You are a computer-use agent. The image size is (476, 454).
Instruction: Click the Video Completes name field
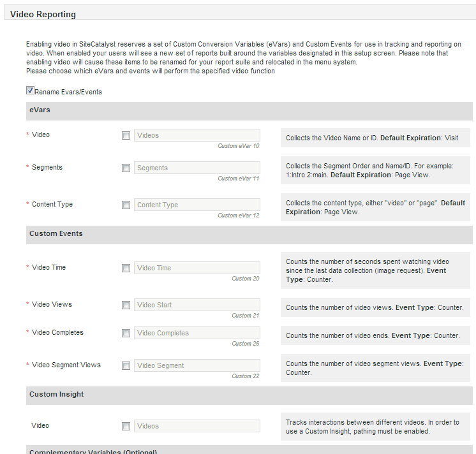(197, 333)
